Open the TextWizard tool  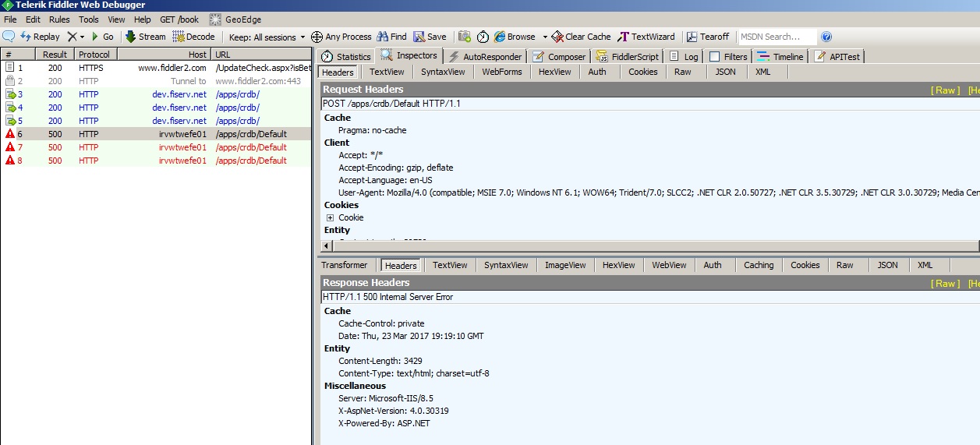point(646,37)
